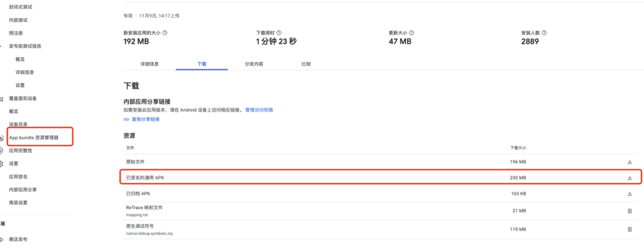644x249 pixels.
Task: Open the 管理访问权限 link
Action: [259, 110]
